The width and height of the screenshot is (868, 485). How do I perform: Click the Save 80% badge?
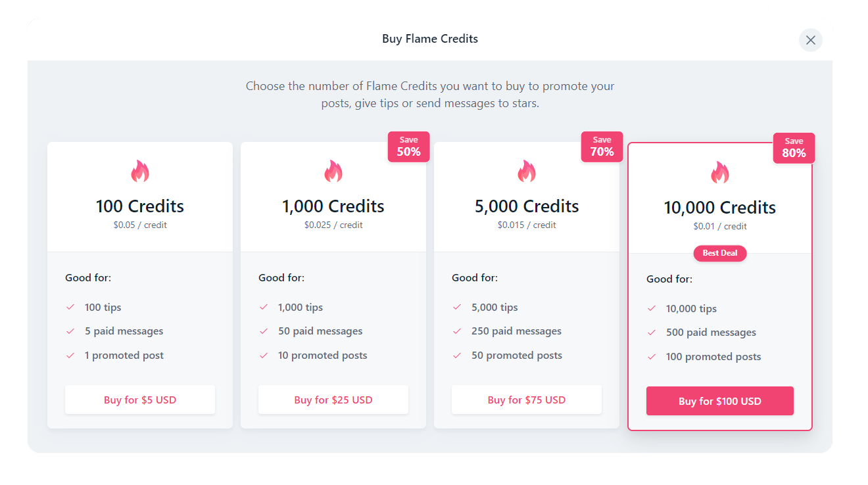pyautogui.click(x=794, y=148)
